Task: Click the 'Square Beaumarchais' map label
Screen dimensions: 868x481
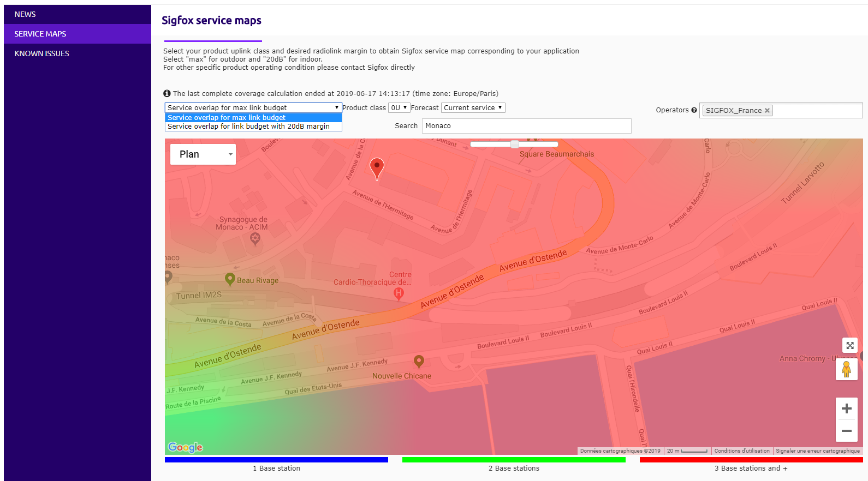Action: tap(557, 154)
